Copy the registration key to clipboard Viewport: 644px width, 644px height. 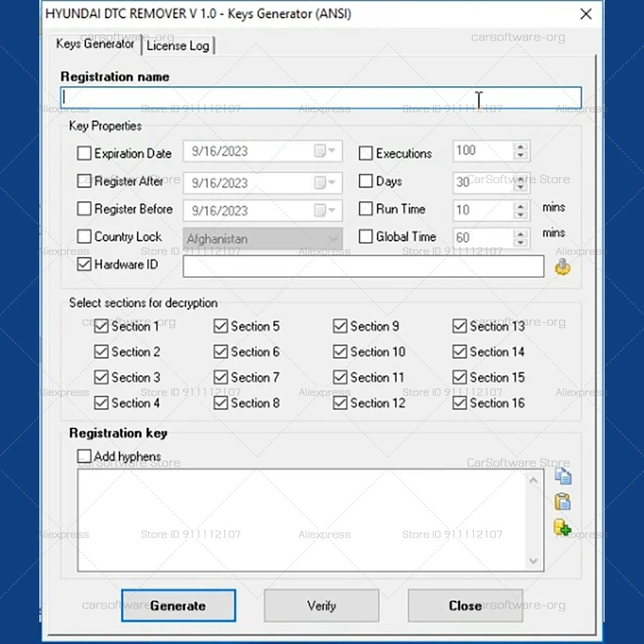point(563,477)
